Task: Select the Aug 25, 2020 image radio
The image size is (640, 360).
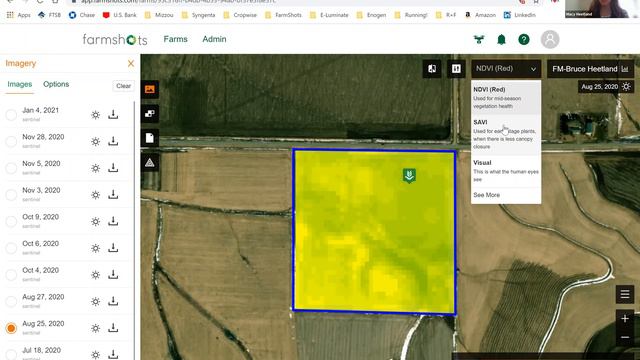Action: (x=11, y=328)
